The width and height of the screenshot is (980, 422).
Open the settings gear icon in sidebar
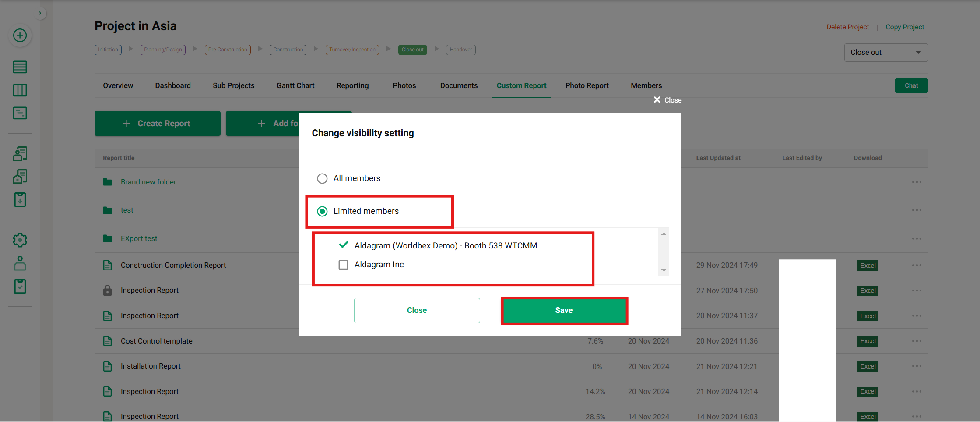pos(20,240)
